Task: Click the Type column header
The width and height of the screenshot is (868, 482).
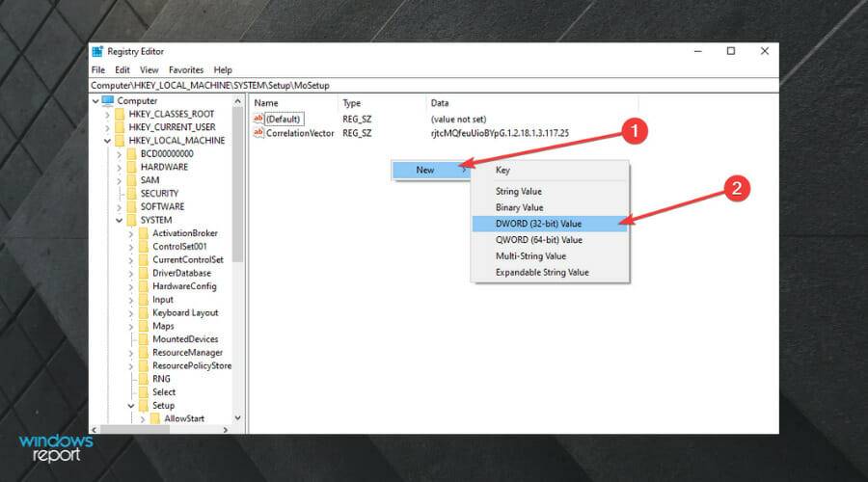Action: [x=381, y=103]
